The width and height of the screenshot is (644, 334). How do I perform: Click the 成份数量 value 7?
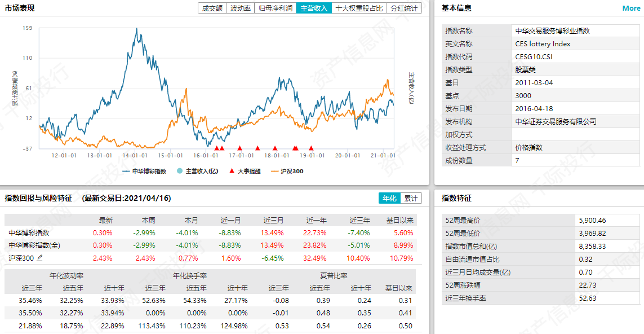[x=517, y=161]
